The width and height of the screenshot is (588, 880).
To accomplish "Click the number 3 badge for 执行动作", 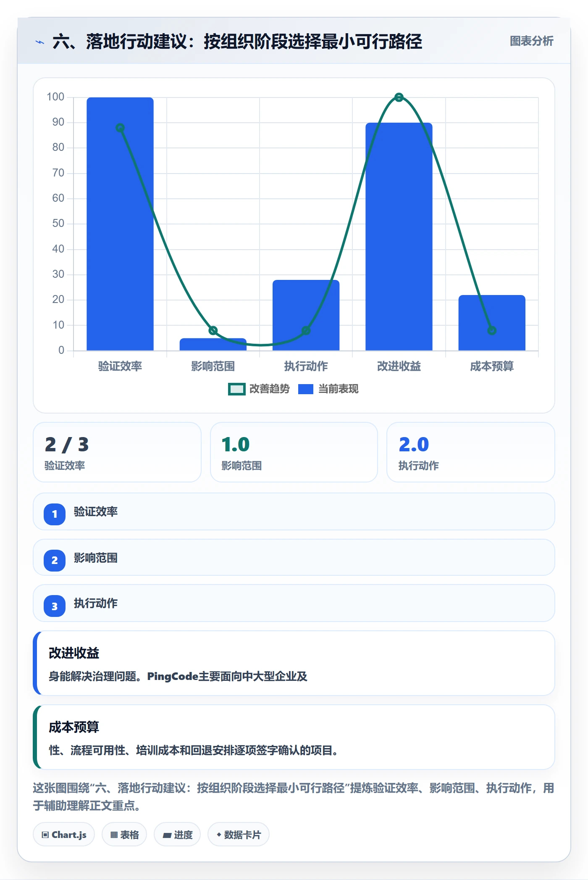I will pos(55,606).
